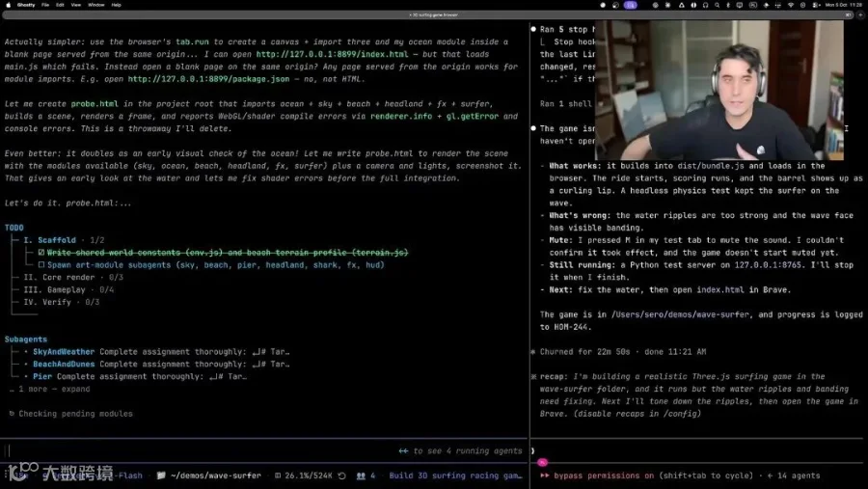The width and height of the screenshot is (868, 489).
Task: Expand the '1 more' subagents list
Action: [x=54, y=389]
